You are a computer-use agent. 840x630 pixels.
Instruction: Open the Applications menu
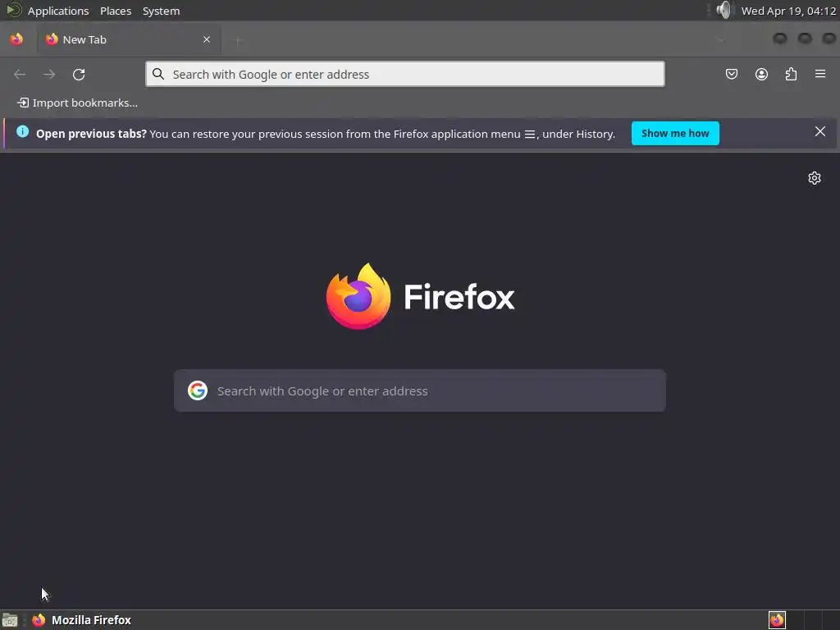tap(58, 11)
